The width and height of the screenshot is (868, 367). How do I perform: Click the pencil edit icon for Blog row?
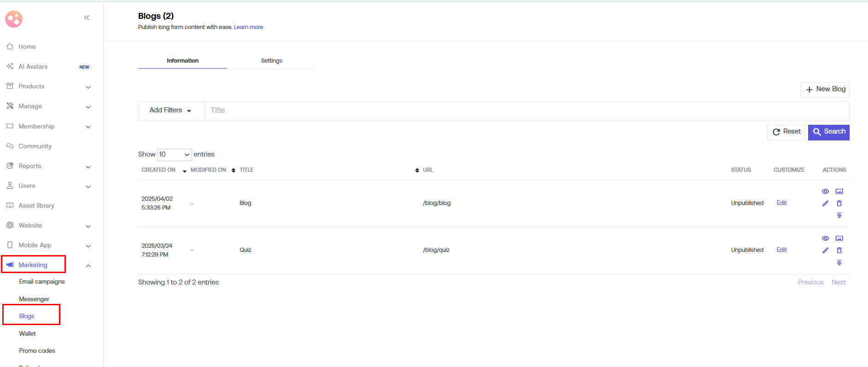825,204
